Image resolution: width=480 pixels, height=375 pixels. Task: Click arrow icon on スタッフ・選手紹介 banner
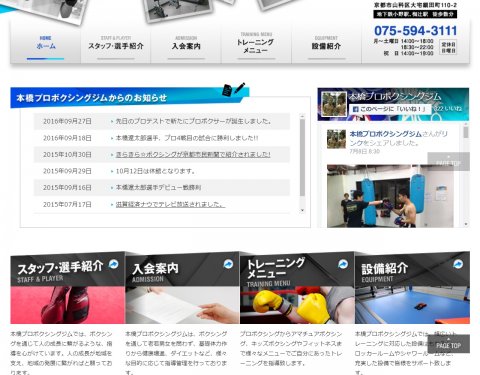point(114,264)
